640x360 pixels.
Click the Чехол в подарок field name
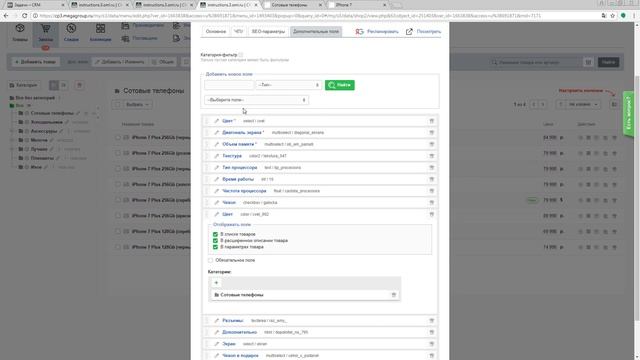(240, 356)
